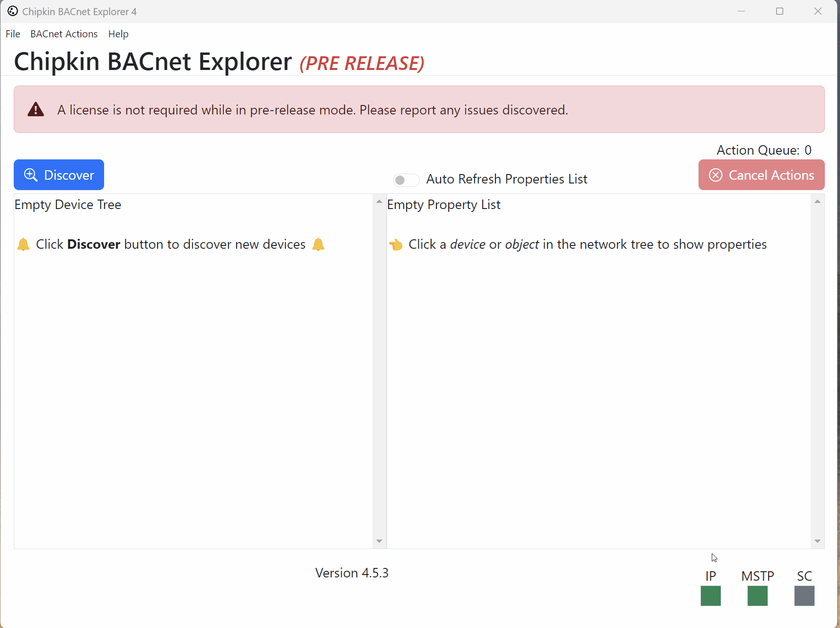This screenshot has width=840, height=628.
Task: Click property list scrollbar up arrow
Action: tap(817, 201)
